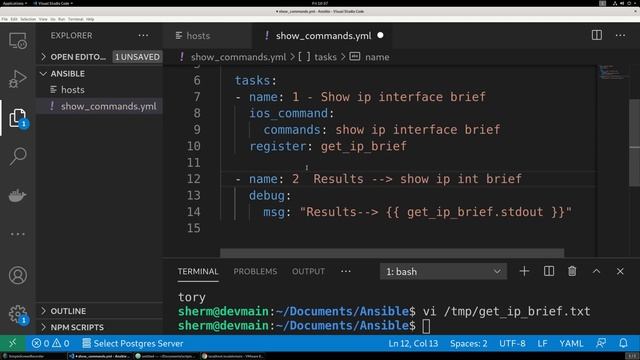Open editor more actions menu
This screenshot has height=360, width=640.
click(620, 36)
